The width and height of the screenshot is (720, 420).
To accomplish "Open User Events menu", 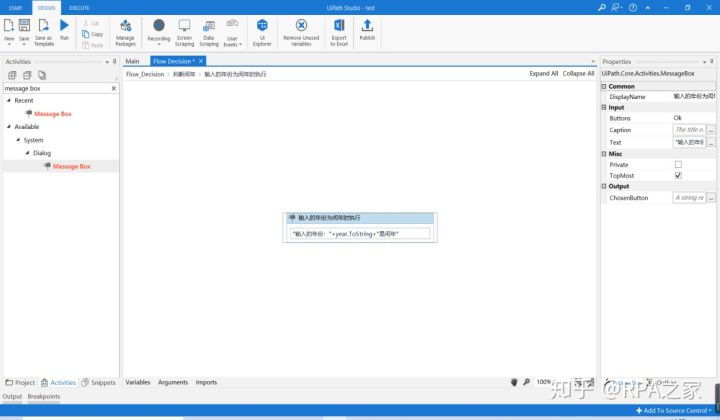I will (232, 33).
